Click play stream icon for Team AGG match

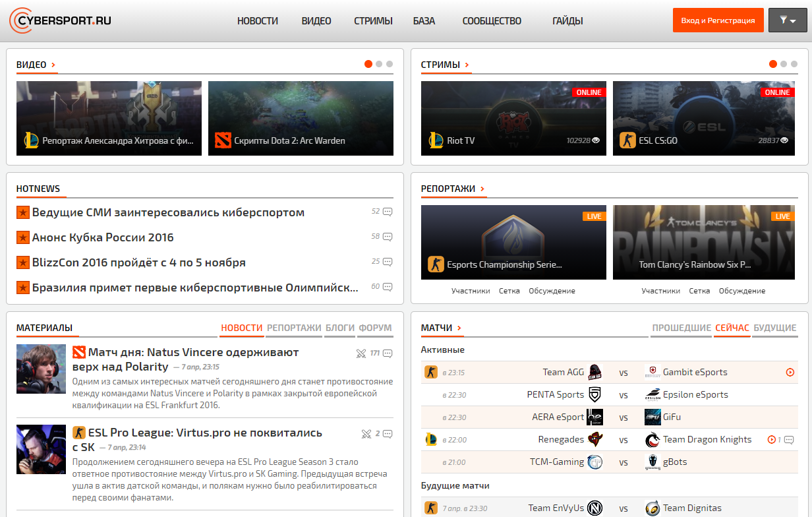tap(790, 373)
